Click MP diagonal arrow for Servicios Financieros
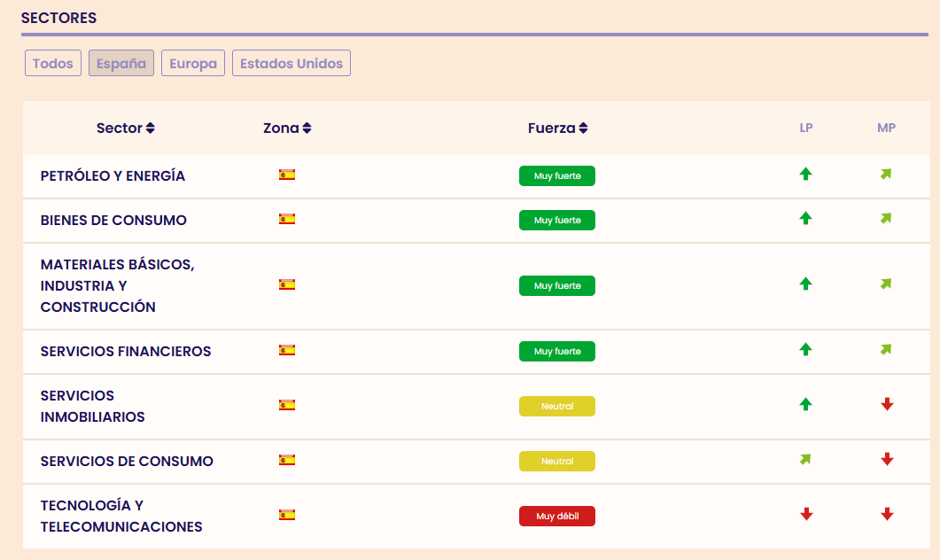Viewport: 940px width, 560px height. [886, 349]
